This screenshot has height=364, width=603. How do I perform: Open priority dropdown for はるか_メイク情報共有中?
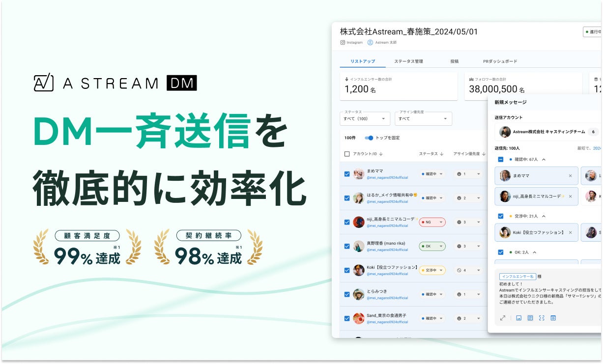(x=468, y=198)
